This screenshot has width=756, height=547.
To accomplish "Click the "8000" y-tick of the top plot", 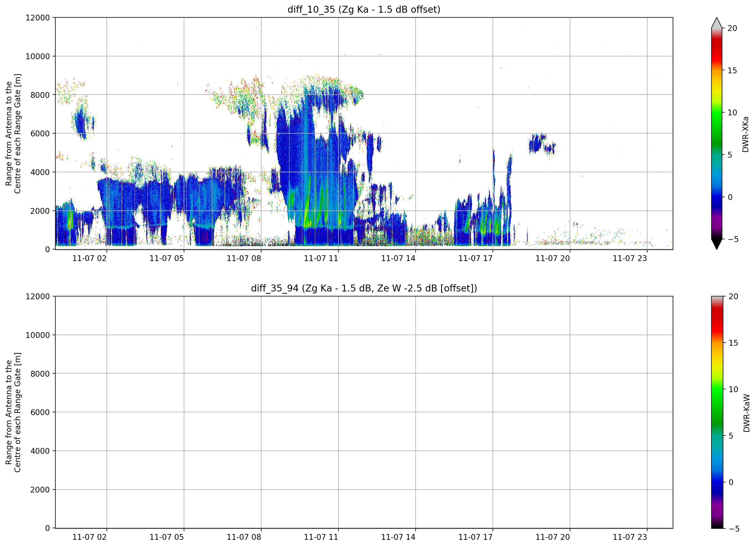I will tap(40, 95).
